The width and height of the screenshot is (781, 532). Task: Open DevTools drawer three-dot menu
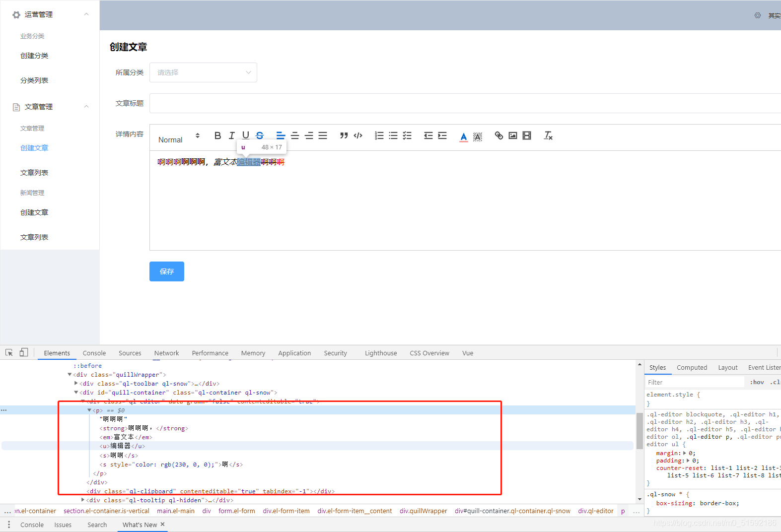(x=9, y=525)
